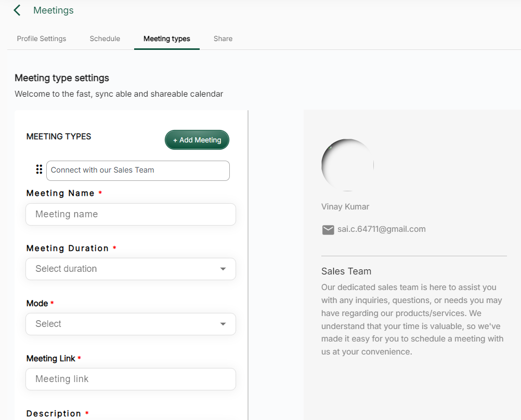The width and height of the screenshot is (521, 420).
Task: Click the sai.c.64711@gmail.com email address
Action: tap(381, 229)
